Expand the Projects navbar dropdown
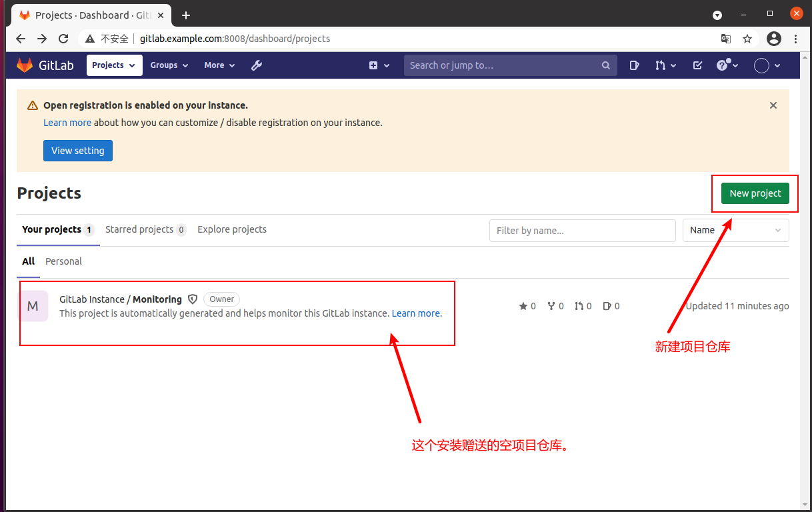Screen dimensions: 812x512 (114, 65)
